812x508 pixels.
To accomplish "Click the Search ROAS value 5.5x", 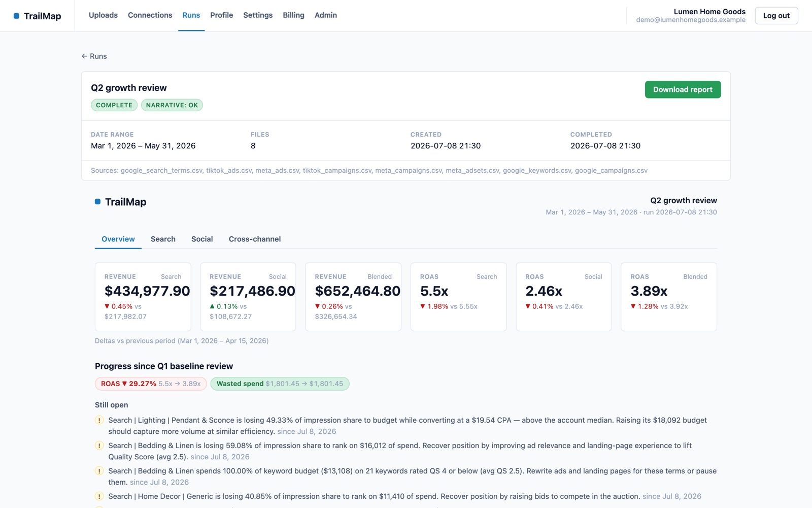I will coord(434,291).
